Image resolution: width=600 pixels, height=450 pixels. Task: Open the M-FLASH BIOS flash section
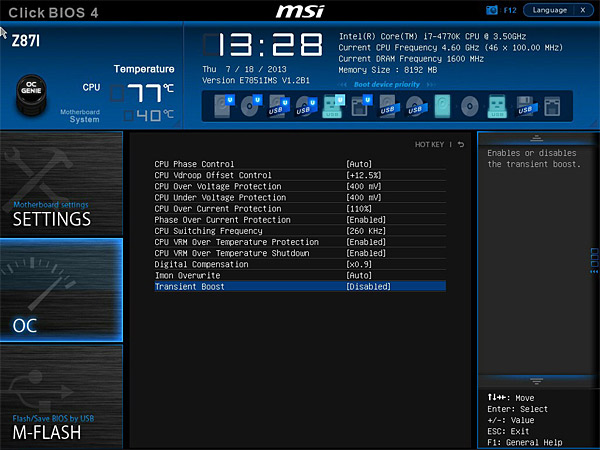click(x=61, y=397)
